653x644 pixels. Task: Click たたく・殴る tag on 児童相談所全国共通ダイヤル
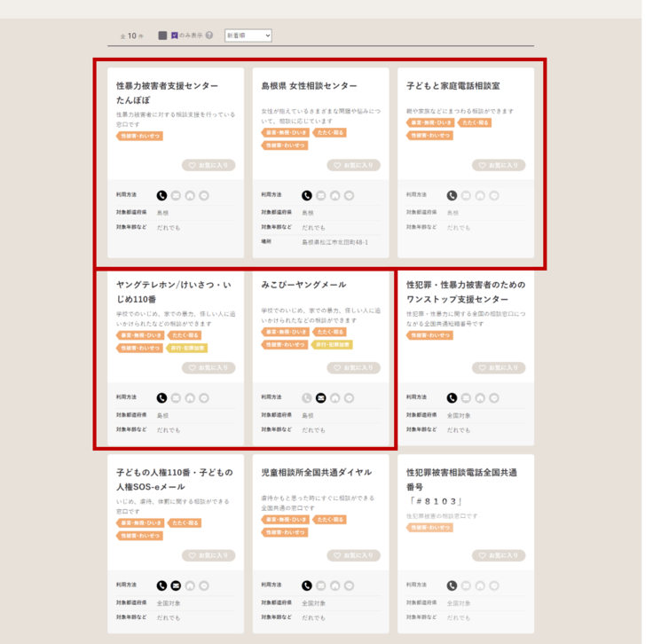tap(328, 521)
